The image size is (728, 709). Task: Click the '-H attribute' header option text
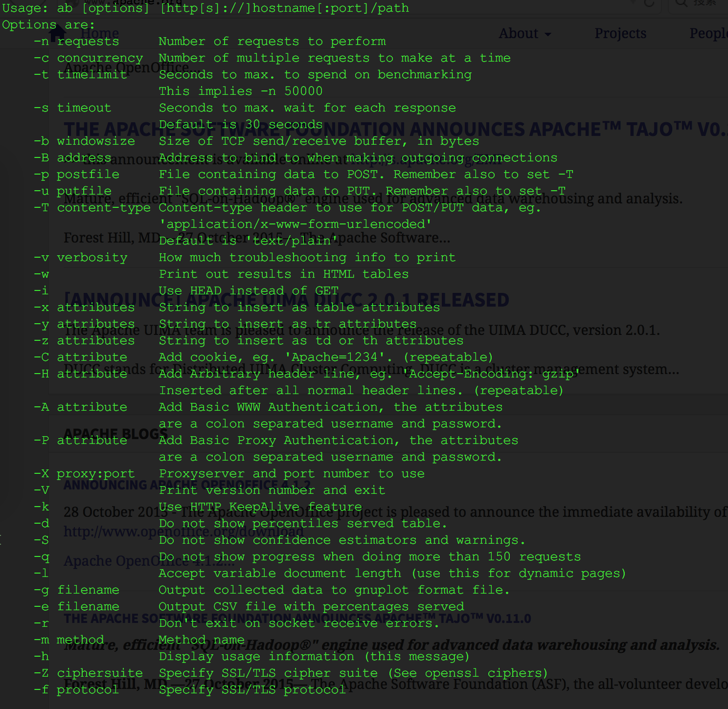click(80, 374)
